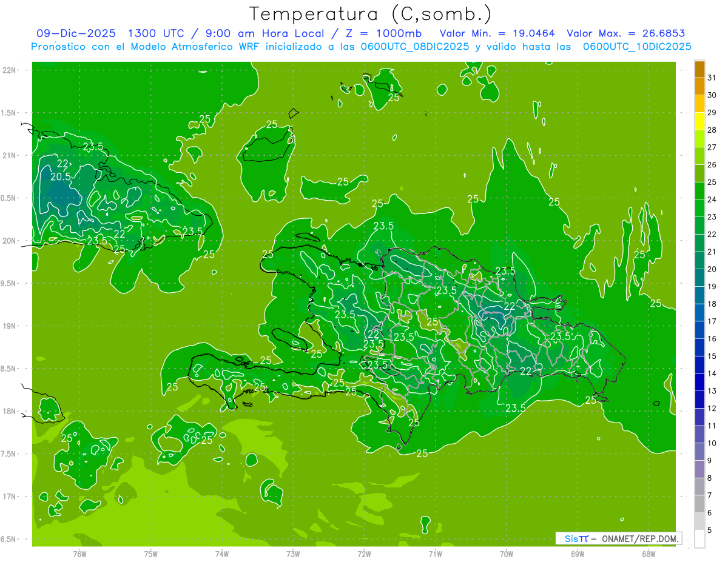The image size is (728, 562).
Task: Click "Valor Max. = 26.6853" readout
Action: [625, 34]
